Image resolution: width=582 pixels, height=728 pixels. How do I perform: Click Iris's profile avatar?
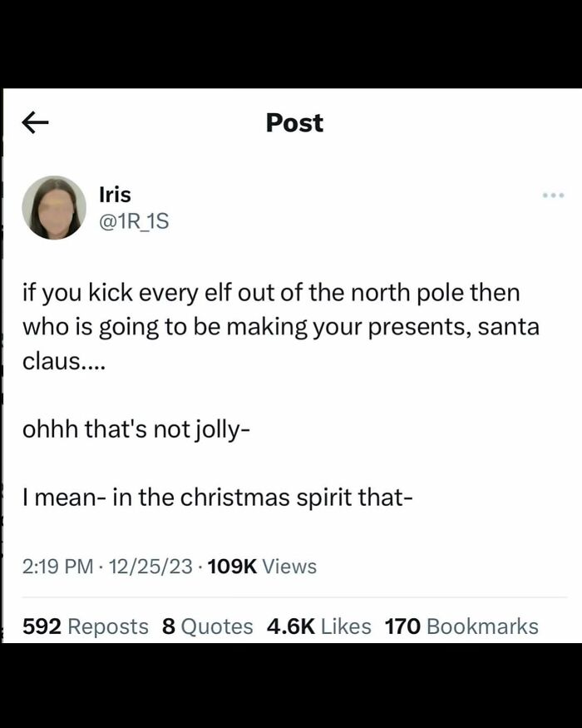53,206
